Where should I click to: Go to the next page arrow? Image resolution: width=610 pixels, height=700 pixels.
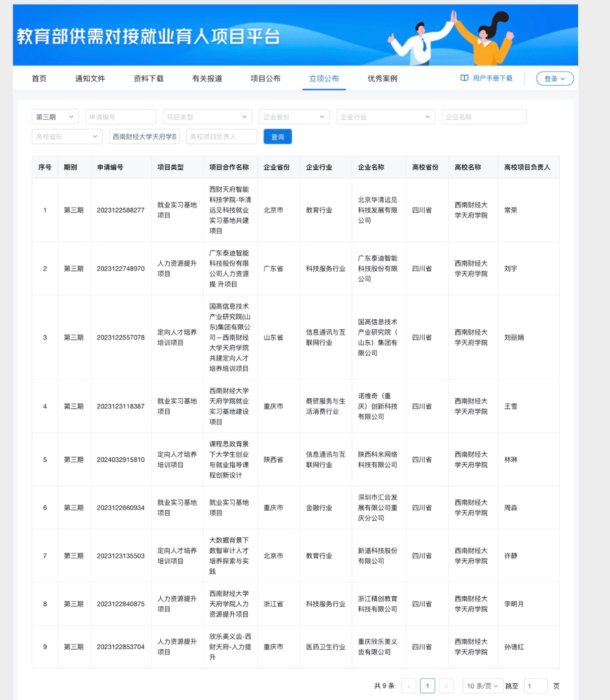coord(446,686)
